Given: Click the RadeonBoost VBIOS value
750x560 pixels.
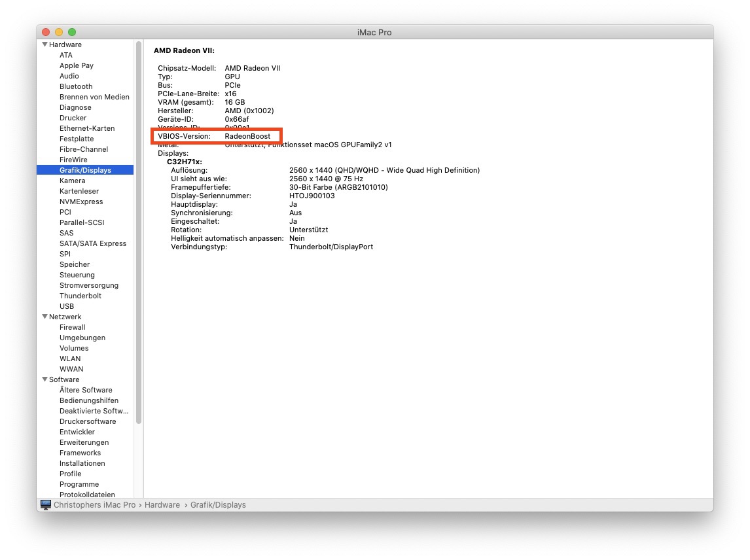Looking at the screenshot, I should (x=248, y=136).
